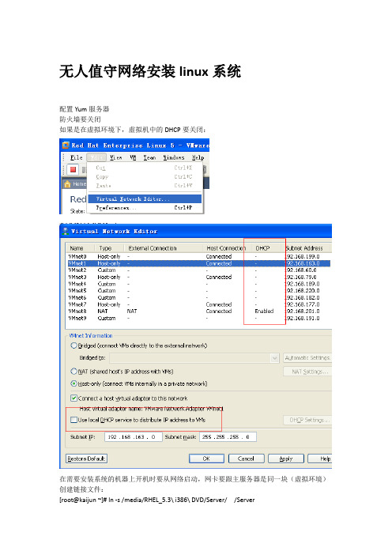Viewport: 392px width, 555px height.
Task: Select the VMnet7 row
Action: click(x=199, y=304)
